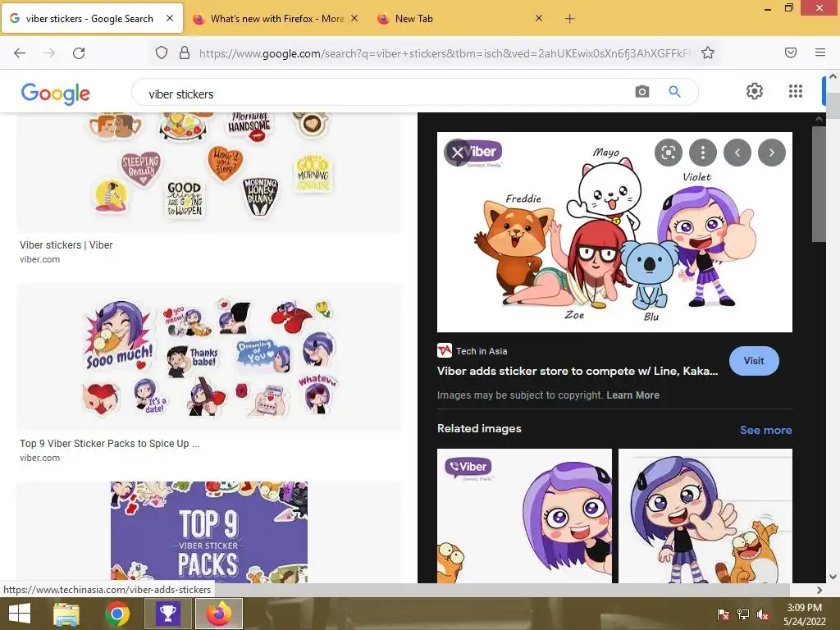Click See more related images
The image size is (840, 630).
[x=765, y=430]
